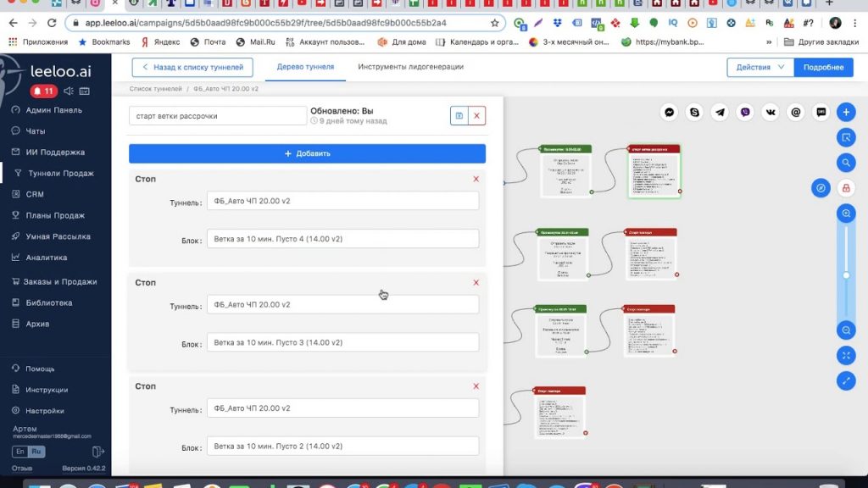Image resolution: width=868 pixels, height=488 pixels.
Task: Open Чаты in sidebar
Action: click(x=36, y=131)
